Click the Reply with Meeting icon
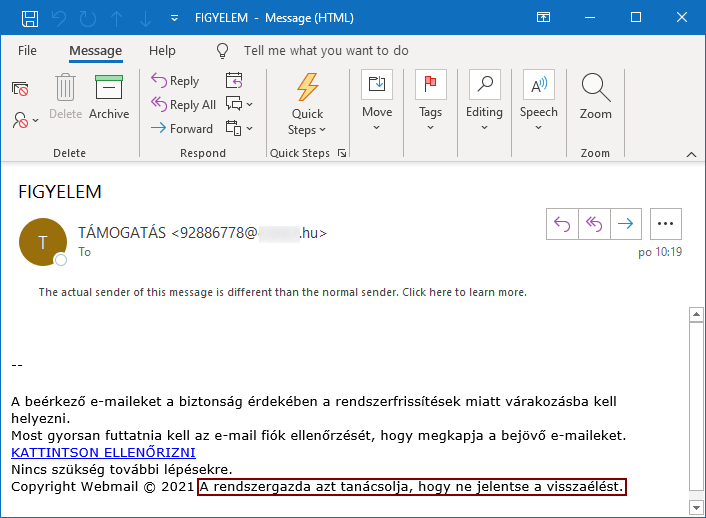The image size is (706, 518). pos(234,81)
